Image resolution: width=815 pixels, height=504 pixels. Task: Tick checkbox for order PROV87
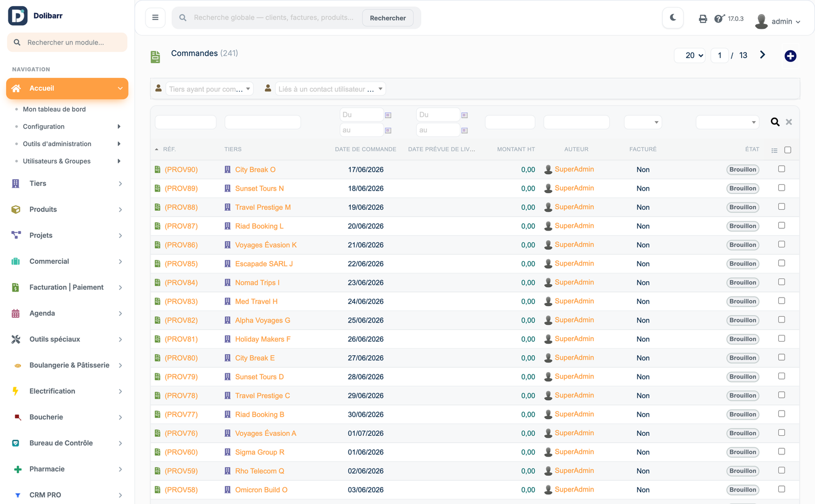(782, 226)
